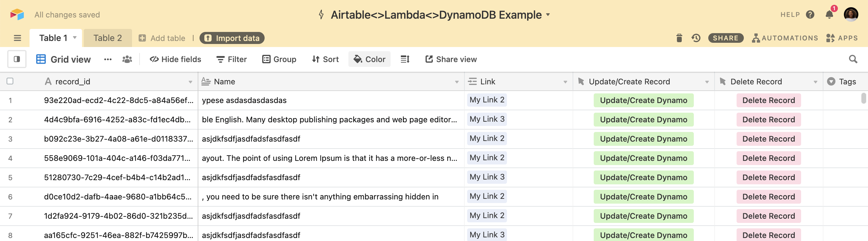The image size is (868, 241).
Task: Click the Name field type icon
Action: (206, 81)
